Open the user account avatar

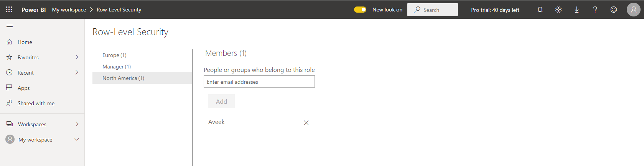click(633, 10)
